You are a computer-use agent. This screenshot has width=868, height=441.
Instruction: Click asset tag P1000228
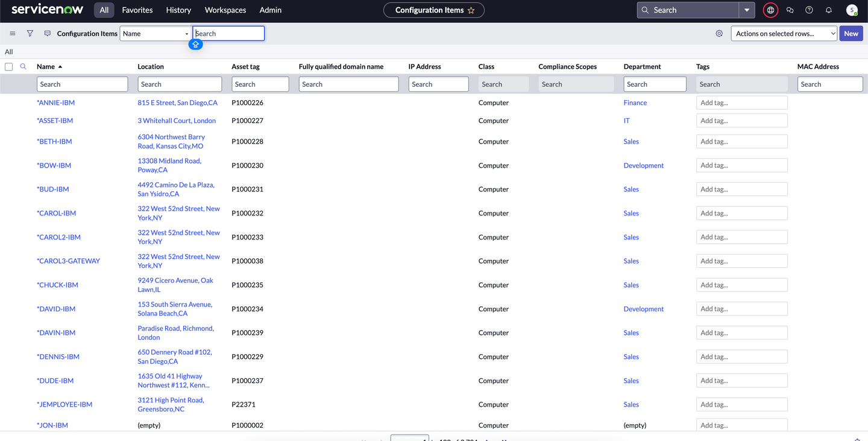[x=247, y=142]
